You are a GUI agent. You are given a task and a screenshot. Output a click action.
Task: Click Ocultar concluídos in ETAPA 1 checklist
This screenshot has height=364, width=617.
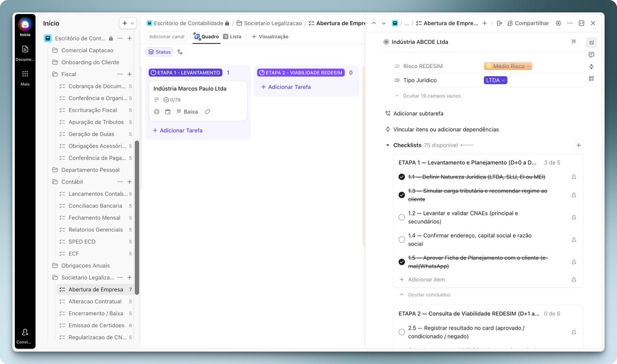pos(425,295)
